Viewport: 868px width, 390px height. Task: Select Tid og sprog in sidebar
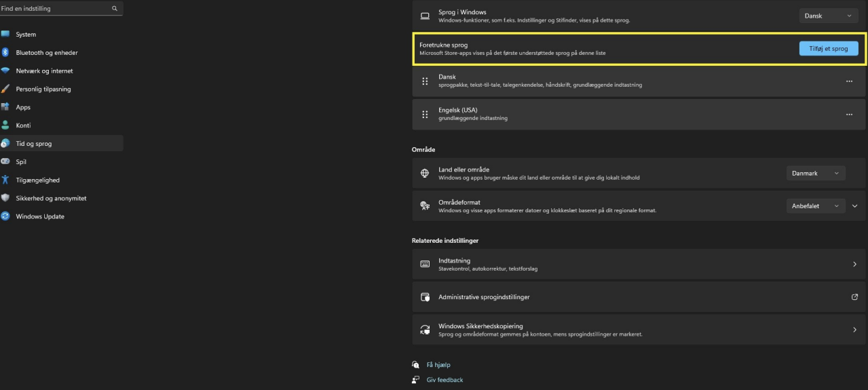(x=62, y=144)
